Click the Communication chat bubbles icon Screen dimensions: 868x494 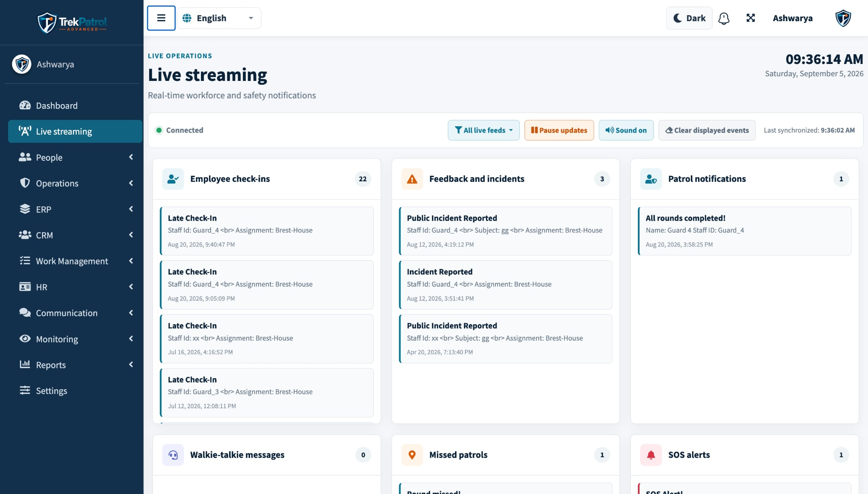pyautogui.click(x=25, y=313)
